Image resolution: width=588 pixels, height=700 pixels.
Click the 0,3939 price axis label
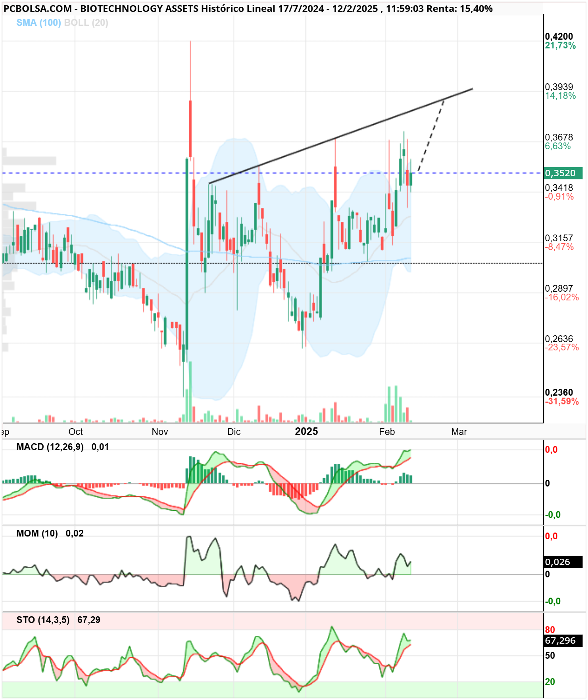tap(559, 87)
